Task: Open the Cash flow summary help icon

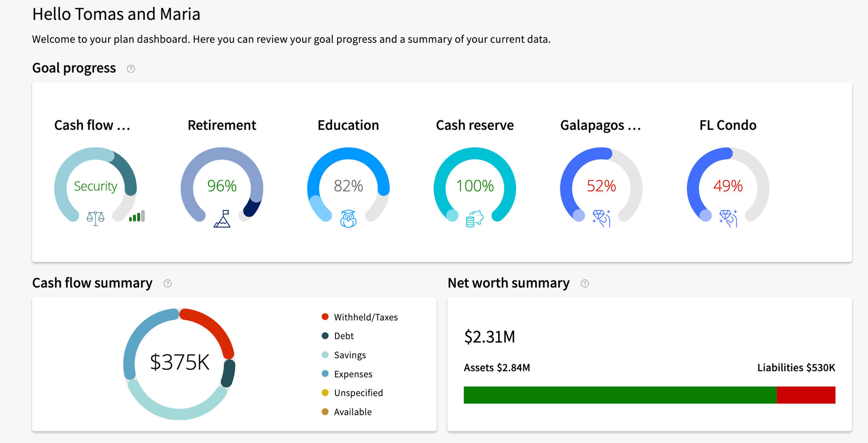Action: point(168,283)
